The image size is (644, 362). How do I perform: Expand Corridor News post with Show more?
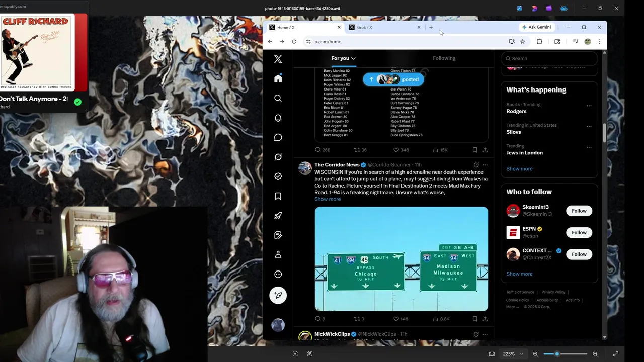click(x=328, y=199)
